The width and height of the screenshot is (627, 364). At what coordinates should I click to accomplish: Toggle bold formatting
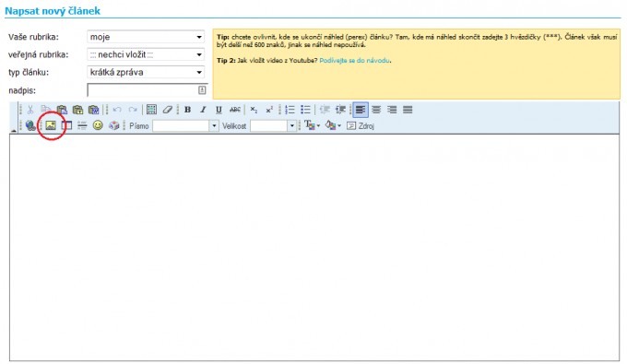point(187,110)
